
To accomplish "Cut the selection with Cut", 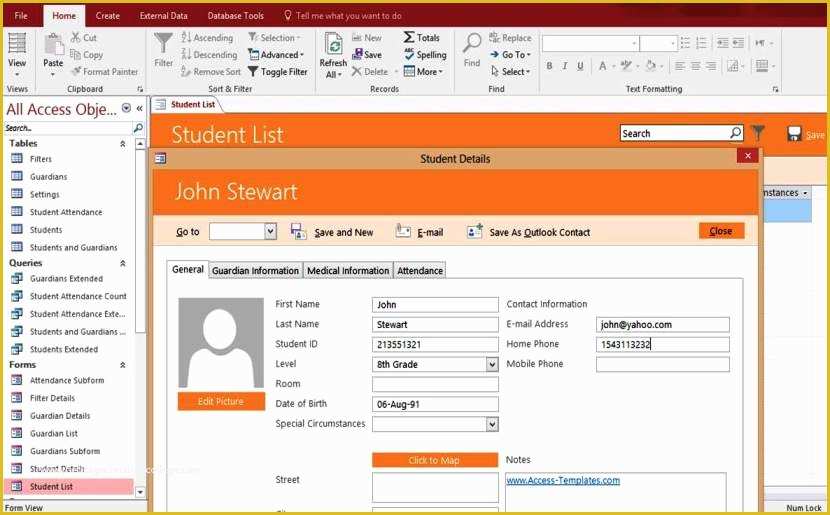I will (84, 38).
